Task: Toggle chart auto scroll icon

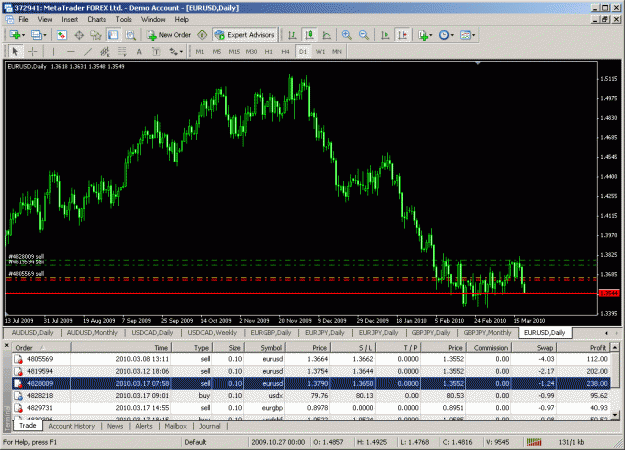Action: pyautogui.click(x=385, y=35)
